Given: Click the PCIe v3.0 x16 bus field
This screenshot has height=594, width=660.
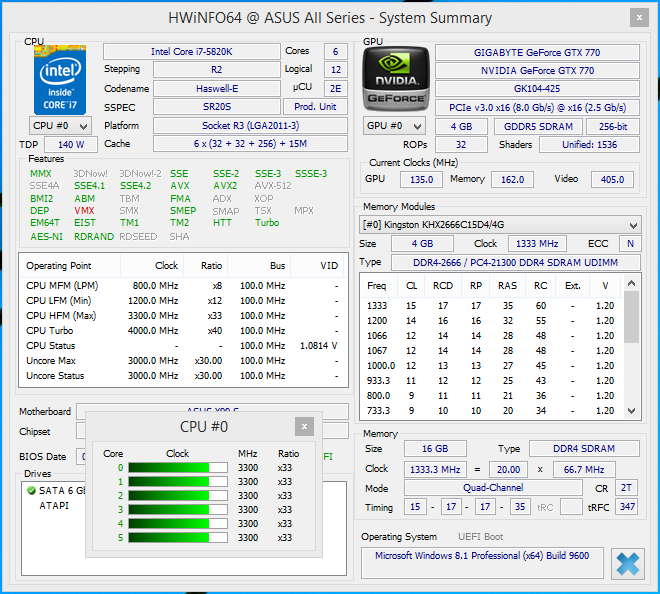Looking at the screenshot, I should [537, 107].
